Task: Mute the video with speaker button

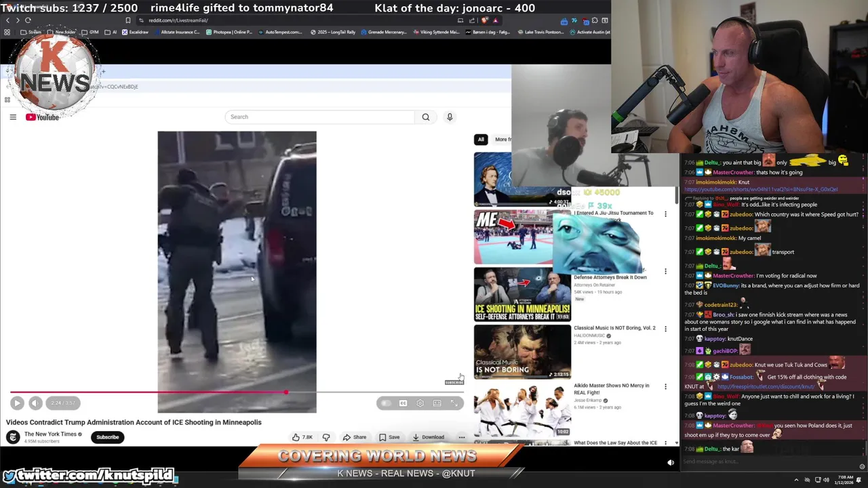Action: pos(35,403)
